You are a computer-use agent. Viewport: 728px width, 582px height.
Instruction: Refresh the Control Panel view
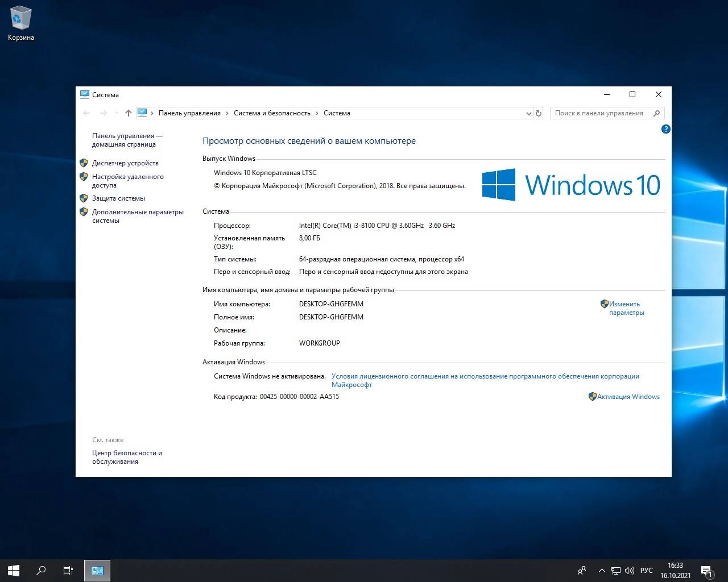coord(539,113)
